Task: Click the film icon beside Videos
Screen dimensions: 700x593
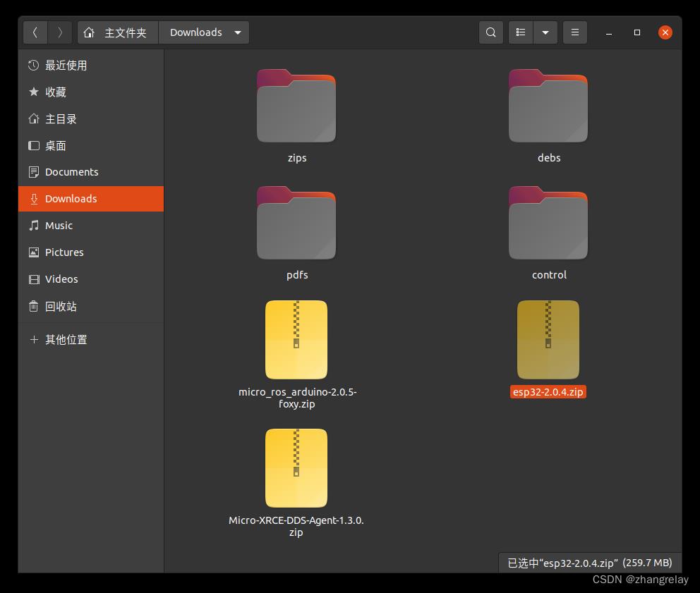Action: [33, 279]
